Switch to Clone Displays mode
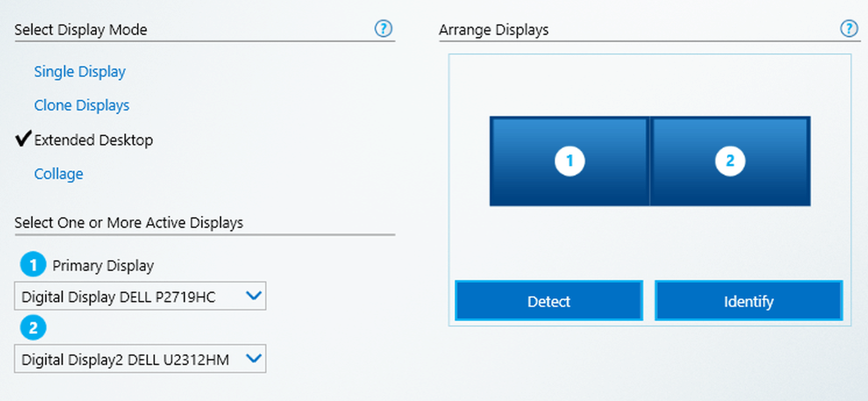Image resolution: width=868 pixels, height=401 pixels. click(x=82, y=105)
